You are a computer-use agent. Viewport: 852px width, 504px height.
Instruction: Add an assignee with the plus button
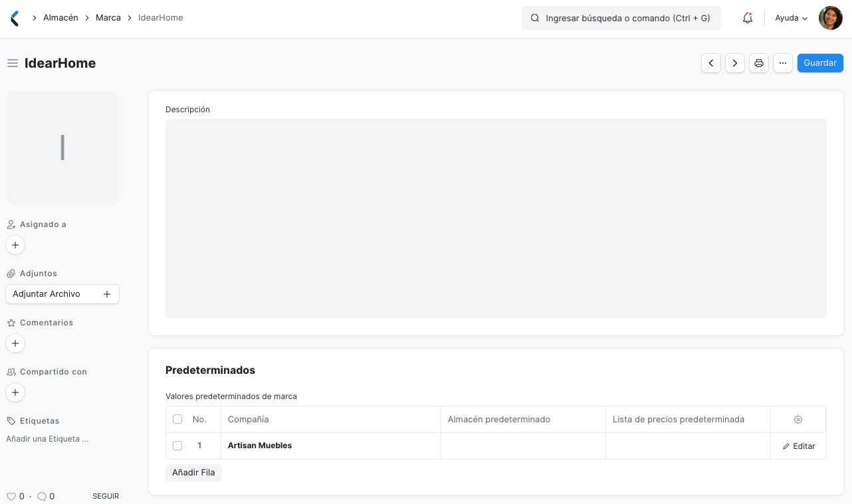pyautogui.click(x=15, y=245)
